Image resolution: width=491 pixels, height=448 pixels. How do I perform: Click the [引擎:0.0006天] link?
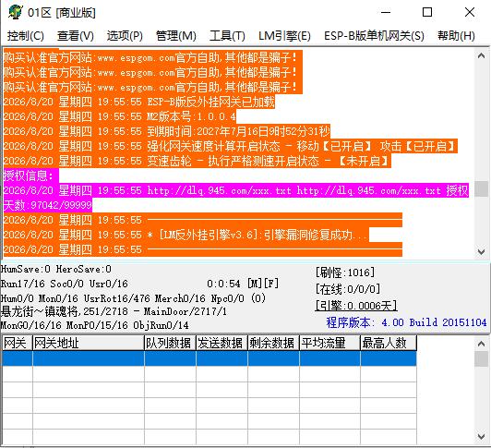pos(356,306)
